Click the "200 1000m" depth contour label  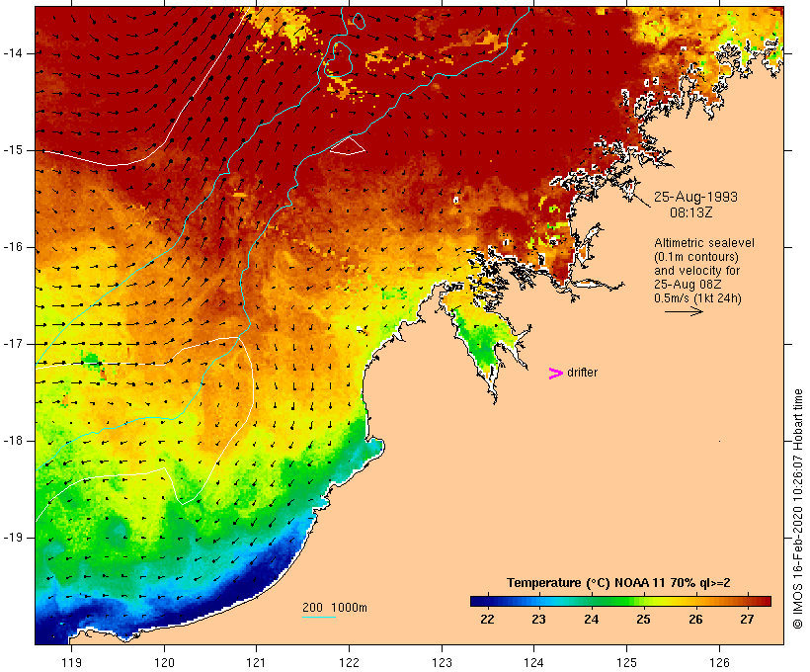(335, 608)
